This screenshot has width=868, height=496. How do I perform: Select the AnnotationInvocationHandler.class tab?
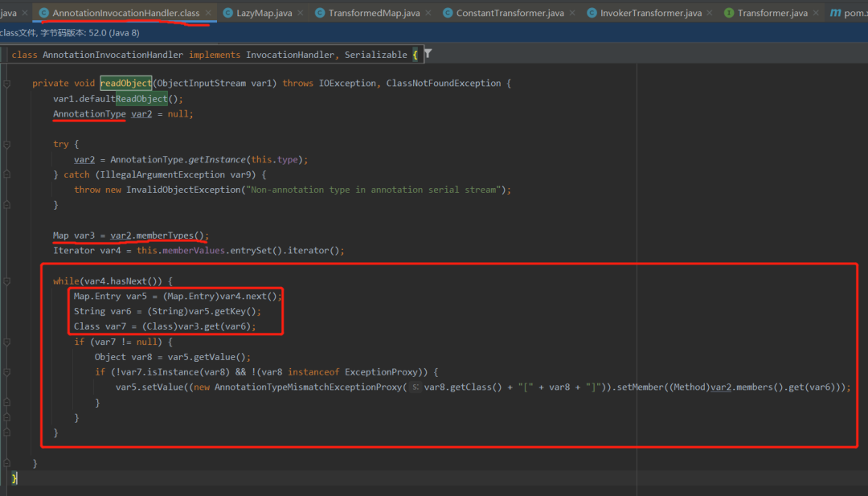[125, 13]
